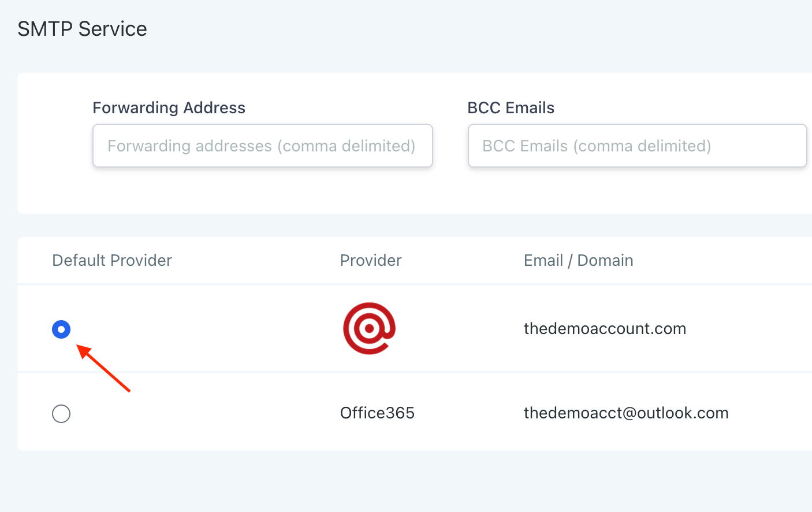Click into the BCC Emails field
The image size is (812, 512).
pos(637,146)
